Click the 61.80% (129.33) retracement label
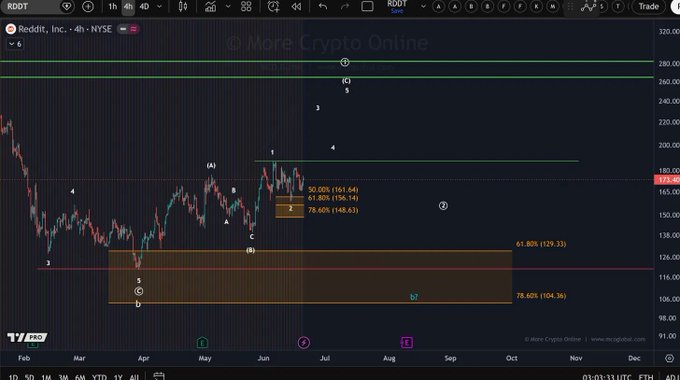680x380 pixels. [x=541, y=244]
